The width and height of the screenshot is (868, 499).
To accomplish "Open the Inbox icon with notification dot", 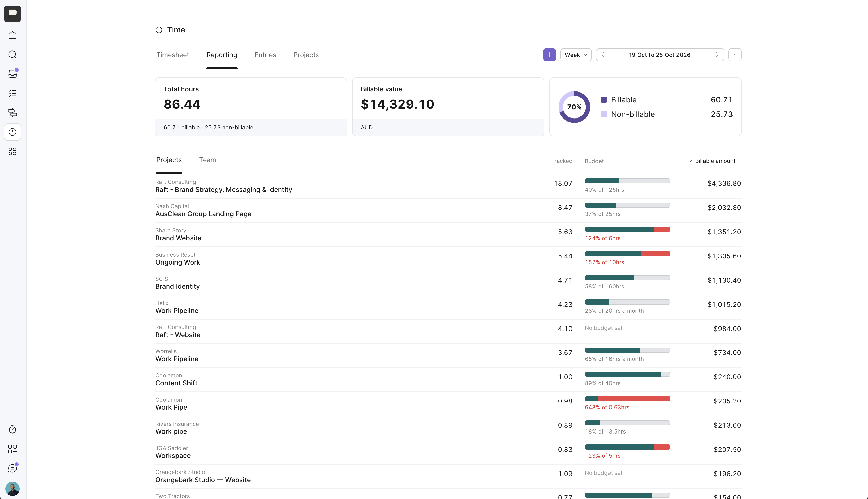I will pyautogui.click(x=12, y=74).
